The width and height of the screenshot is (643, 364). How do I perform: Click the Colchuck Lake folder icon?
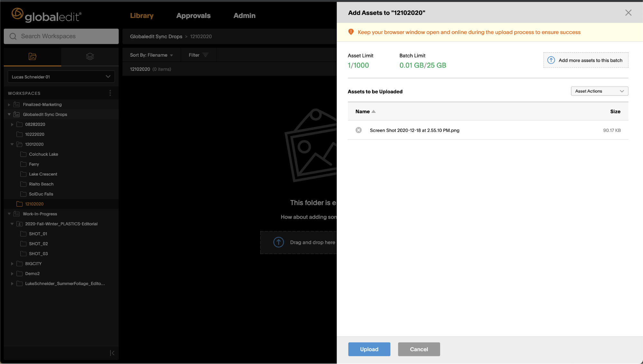(23, 154)
